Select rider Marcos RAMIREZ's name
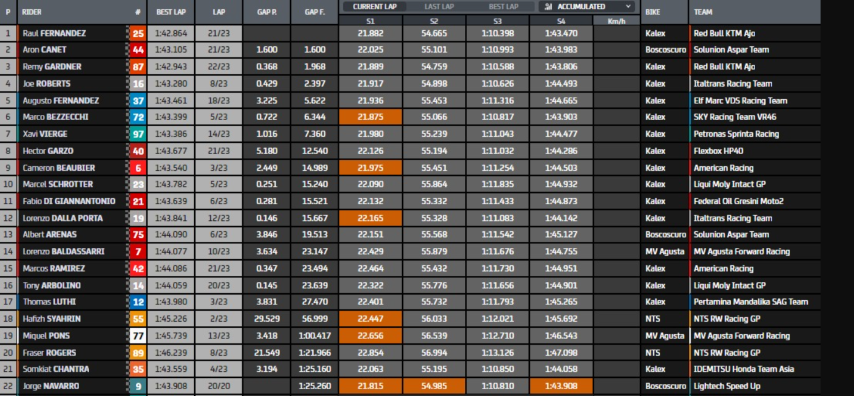This screenshot has width=854, height=396. tap(53, 269)
